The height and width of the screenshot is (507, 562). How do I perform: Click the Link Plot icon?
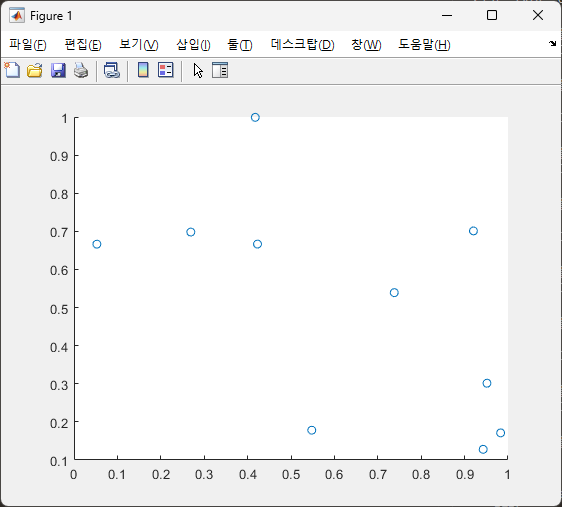pos(112,70)
